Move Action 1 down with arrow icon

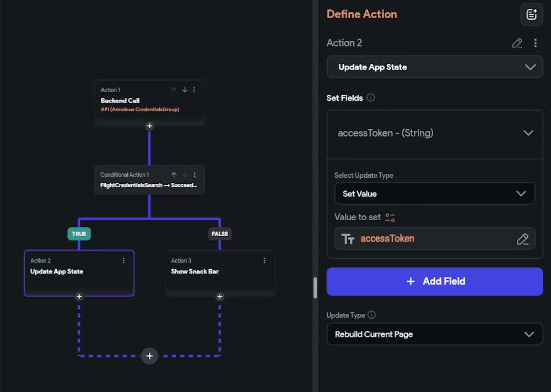coord(185,90)
